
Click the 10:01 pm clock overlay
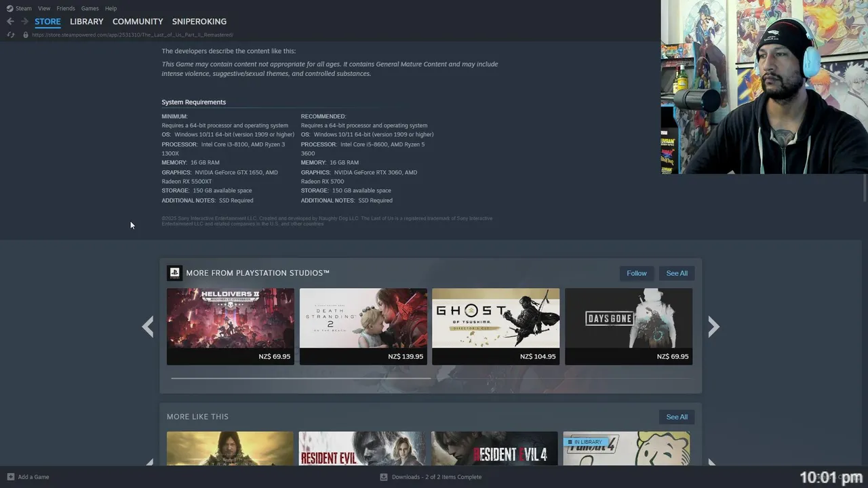coord(831,477)
